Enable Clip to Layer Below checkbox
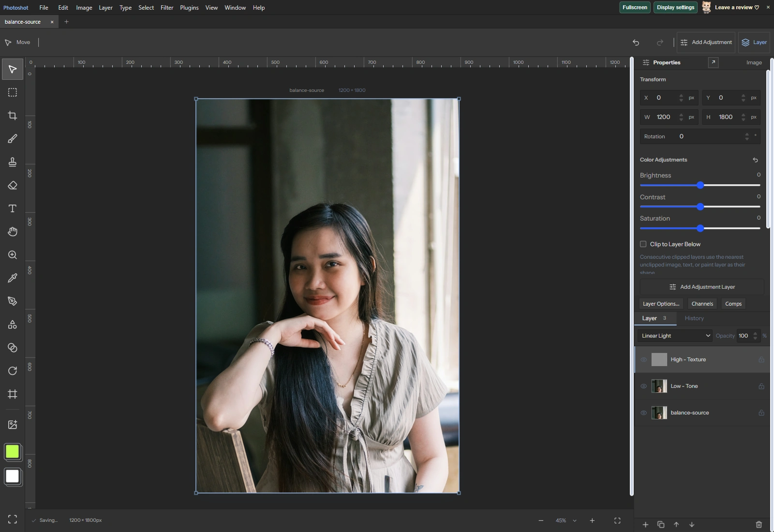Viewport: 774px width, 532px height. [x=643, y=244]
